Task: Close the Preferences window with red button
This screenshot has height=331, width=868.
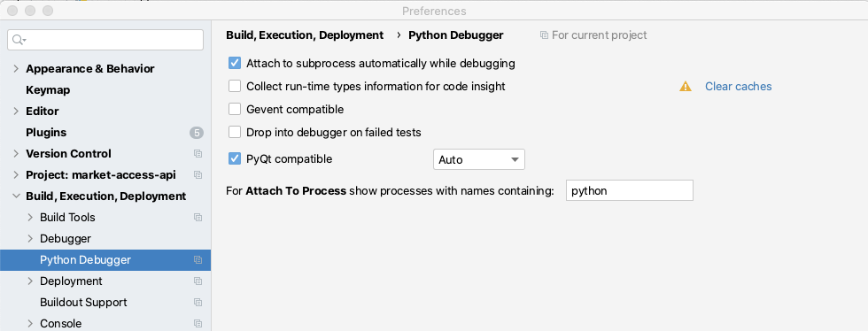Action: (x=12, y=12)
